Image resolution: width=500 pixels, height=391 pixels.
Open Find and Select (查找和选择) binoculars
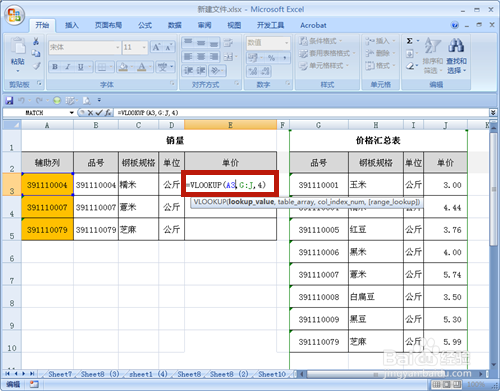click(x=456, y=55)
